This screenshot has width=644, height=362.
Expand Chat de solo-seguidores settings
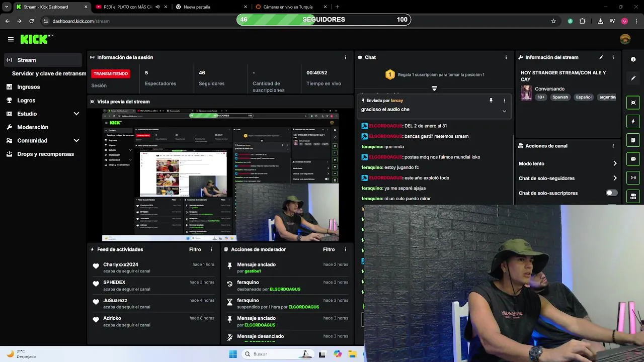coord(614,178)
